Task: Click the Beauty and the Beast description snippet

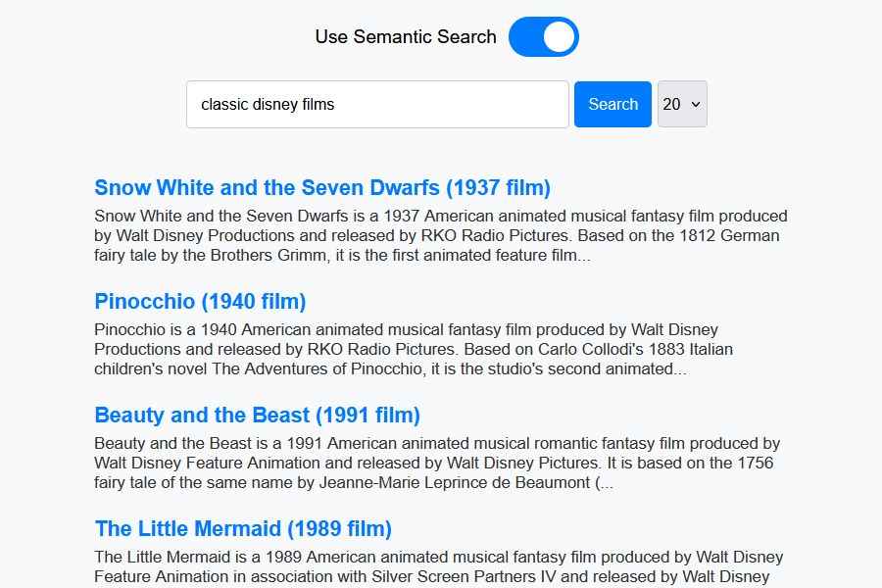Action: pos(436,463)
